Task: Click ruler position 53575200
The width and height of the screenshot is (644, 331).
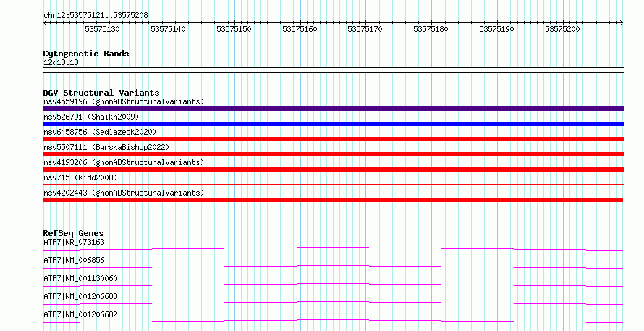Action: click(562, 29)
